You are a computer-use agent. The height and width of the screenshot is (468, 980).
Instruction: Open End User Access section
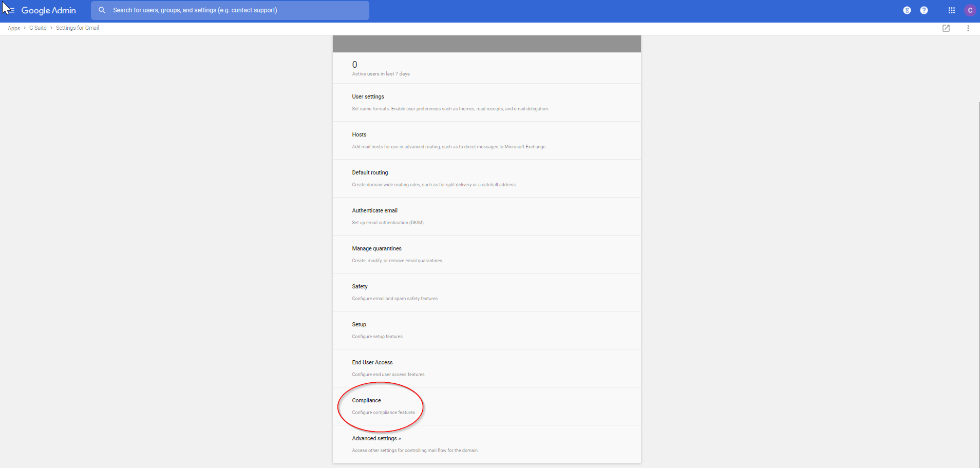[487, 368]
